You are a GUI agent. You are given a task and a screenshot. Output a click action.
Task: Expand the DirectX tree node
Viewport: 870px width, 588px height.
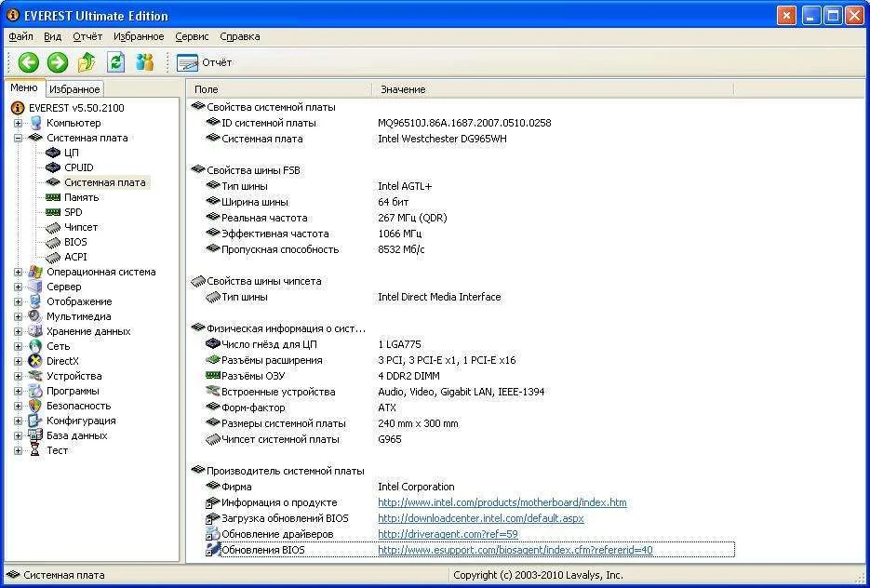tap(19, 361)
